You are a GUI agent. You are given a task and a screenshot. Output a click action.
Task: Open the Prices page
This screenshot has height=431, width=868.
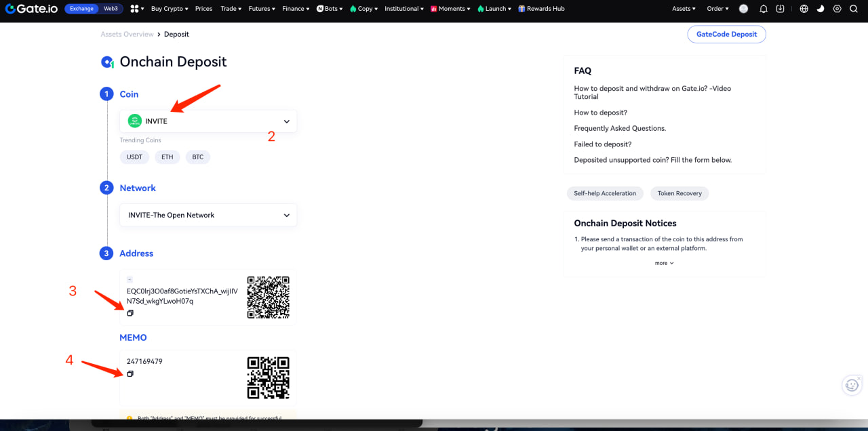pos(203,9)
